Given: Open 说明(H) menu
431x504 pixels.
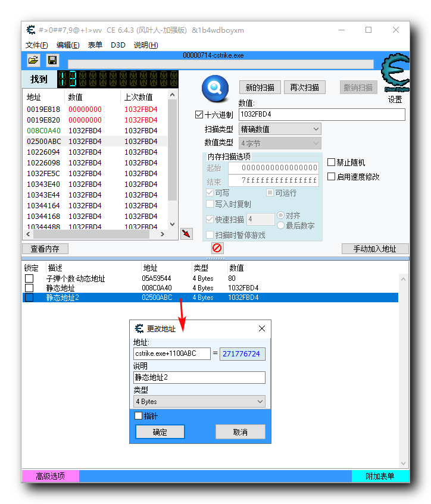Looking at the screenshot, I should [146, 45].
